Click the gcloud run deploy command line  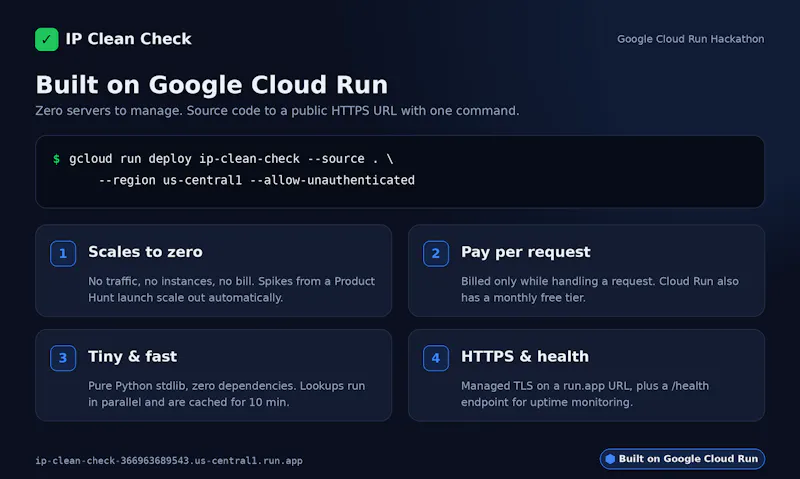231,159
